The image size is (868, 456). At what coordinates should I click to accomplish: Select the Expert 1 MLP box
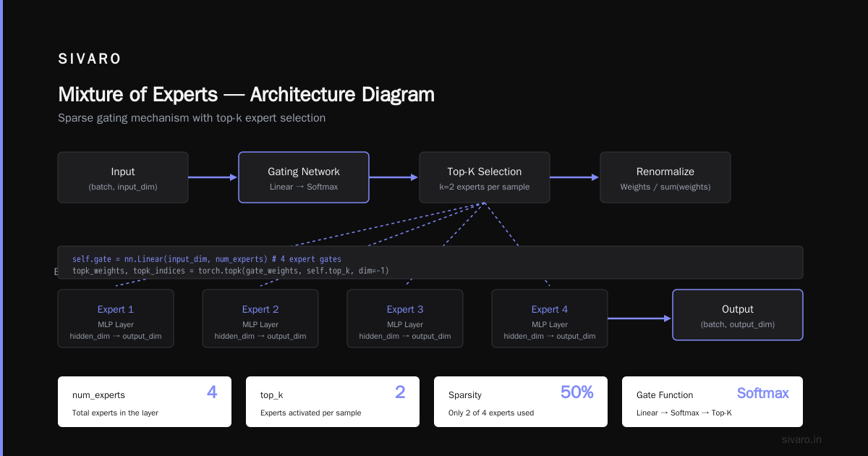(116, 318)
